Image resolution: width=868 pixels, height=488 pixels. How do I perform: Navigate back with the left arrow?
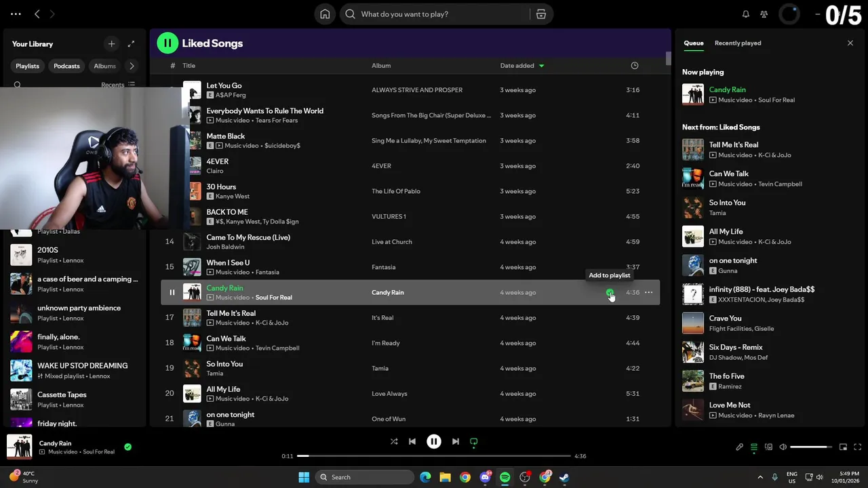point(37,14)
